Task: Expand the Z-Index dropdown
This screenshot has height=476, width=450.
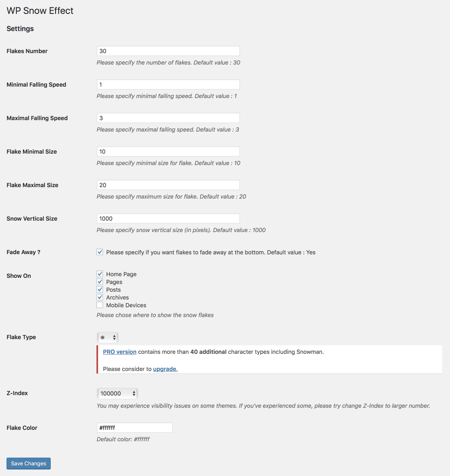Action: (x=118, y=393)
